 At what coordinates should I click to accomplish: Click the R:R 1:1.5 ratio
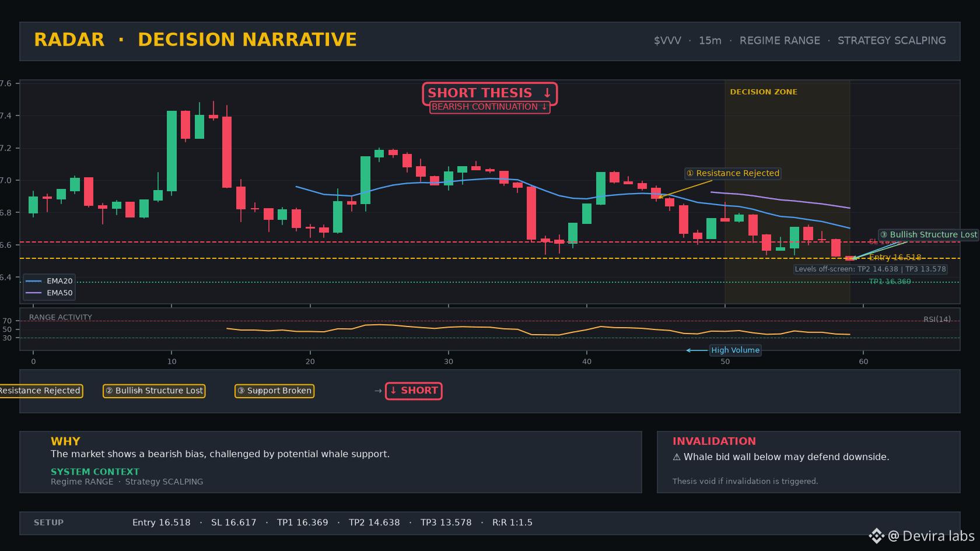512,522
